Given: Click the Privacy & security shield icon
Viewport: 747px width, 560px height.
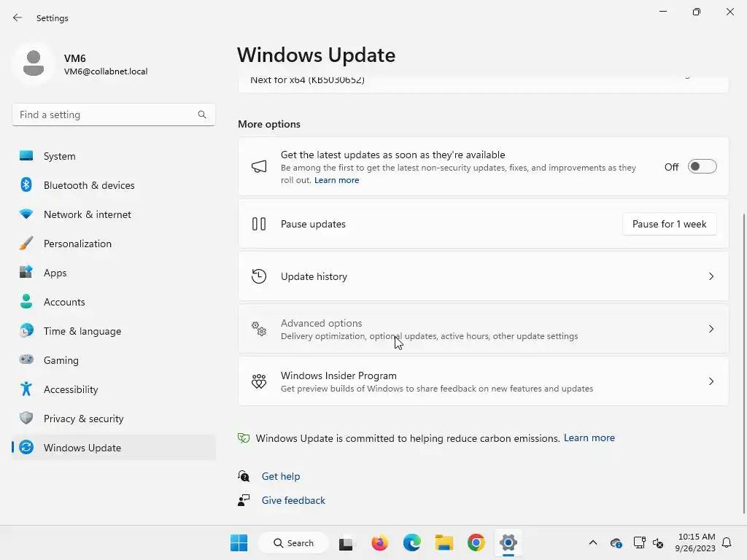Looking at the screenshot, I should [26, 418].
